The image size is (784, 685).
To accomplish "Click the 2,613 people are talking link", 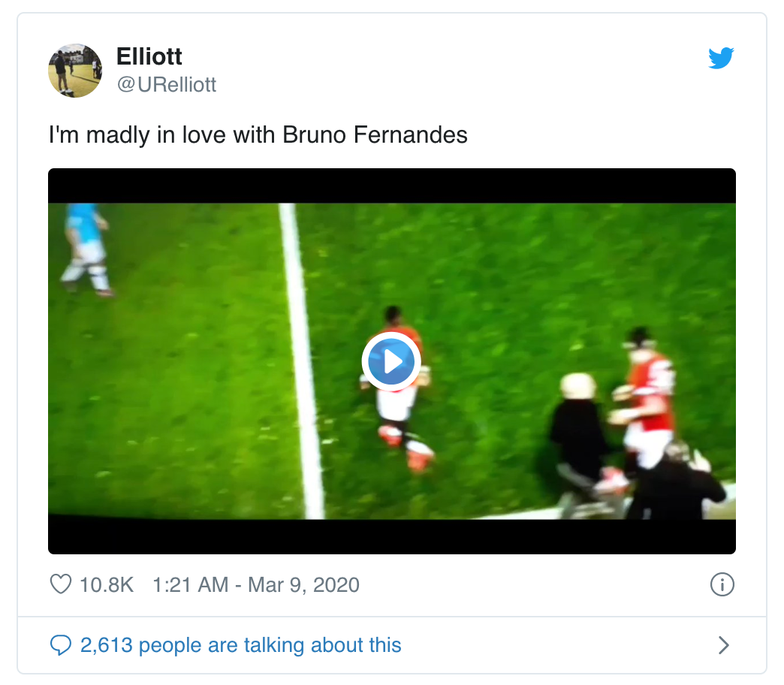I will (240, 644).
